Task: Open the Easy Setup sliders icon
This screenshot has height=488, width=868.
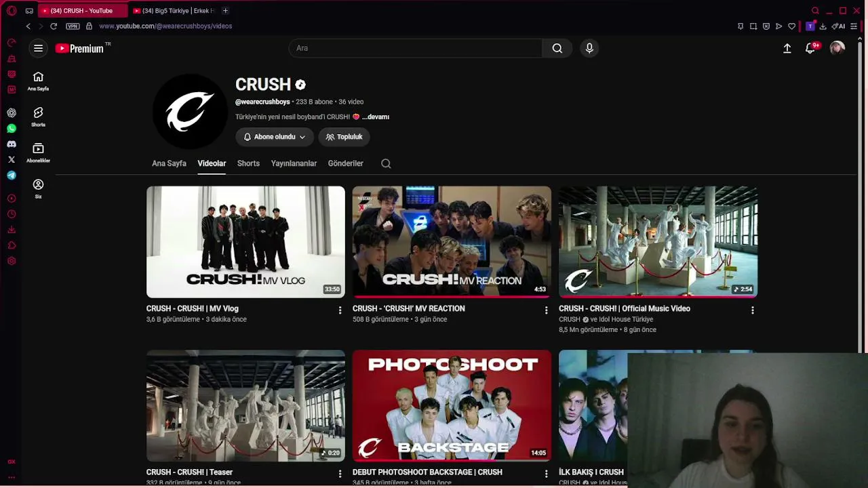Action: (855, 26)
